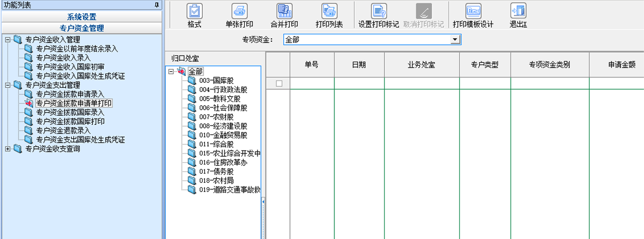Switch to 系统设置 section
The width and height of the screenshot is (644, 239).
[82, 17]
